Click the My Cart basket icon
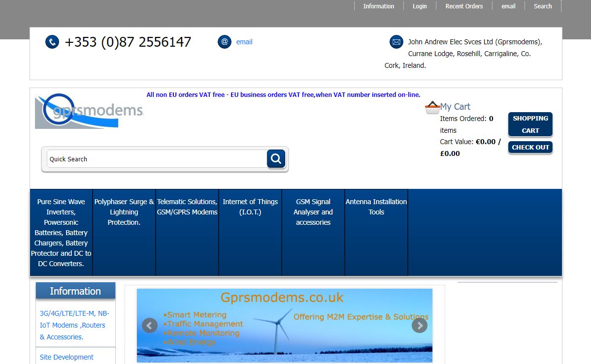 [x=432, y=107]
